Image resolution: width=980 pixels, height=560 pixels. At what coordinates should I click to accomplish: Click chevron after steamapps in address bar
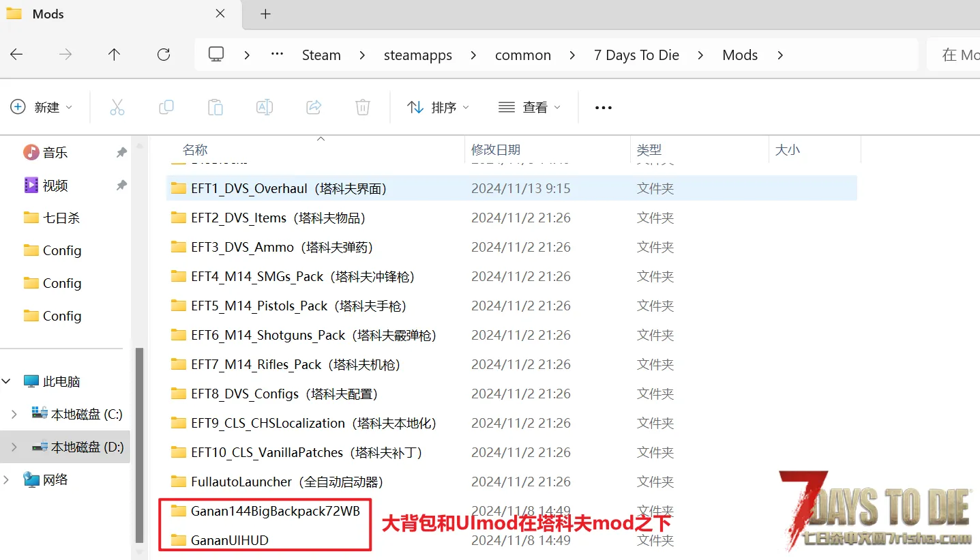tap(473, 55)
